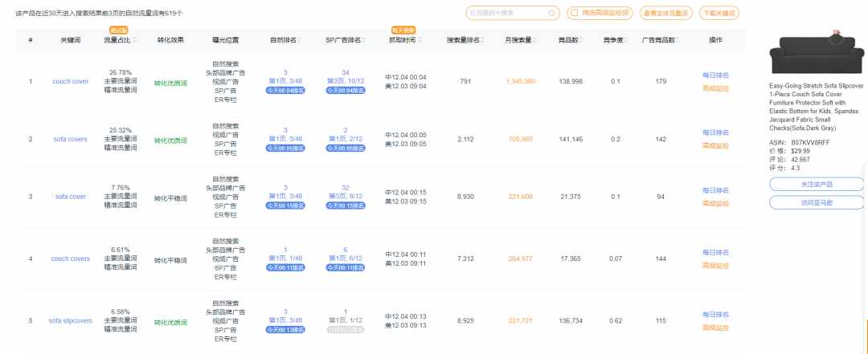This screenshot has width=868, height=354.
Task: Select traffic share 26.78% cell
Action: coord(120,72)
